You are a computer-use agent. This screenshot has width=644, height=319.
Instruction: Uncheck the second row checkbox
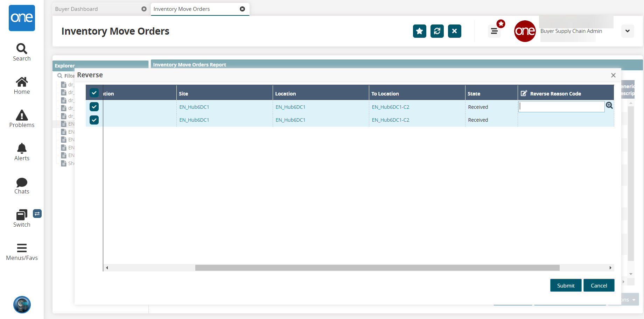[x=94, y=120]
